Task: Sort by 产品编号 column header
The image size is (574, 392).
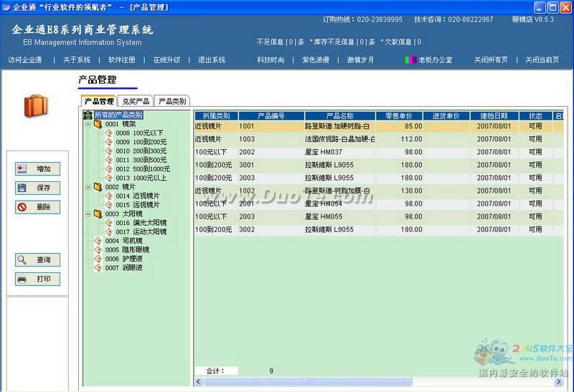Action: (x=271, y=116)
